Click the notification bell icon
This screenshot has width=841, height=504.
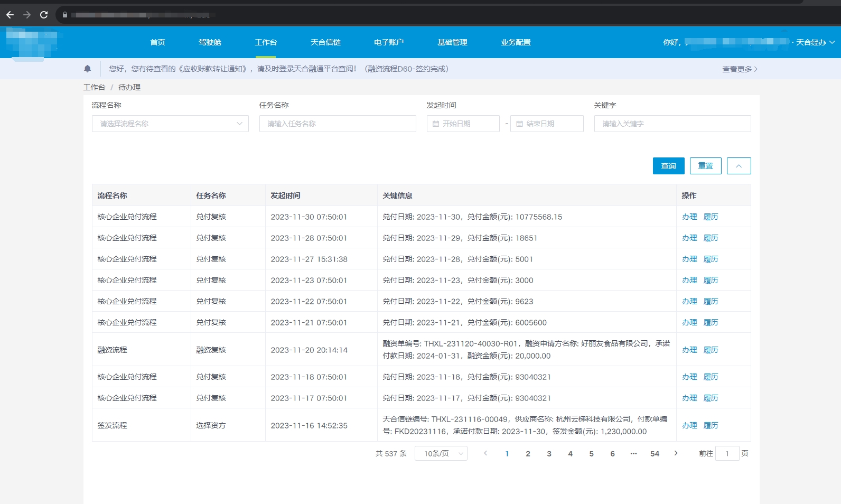pos(88,69)
